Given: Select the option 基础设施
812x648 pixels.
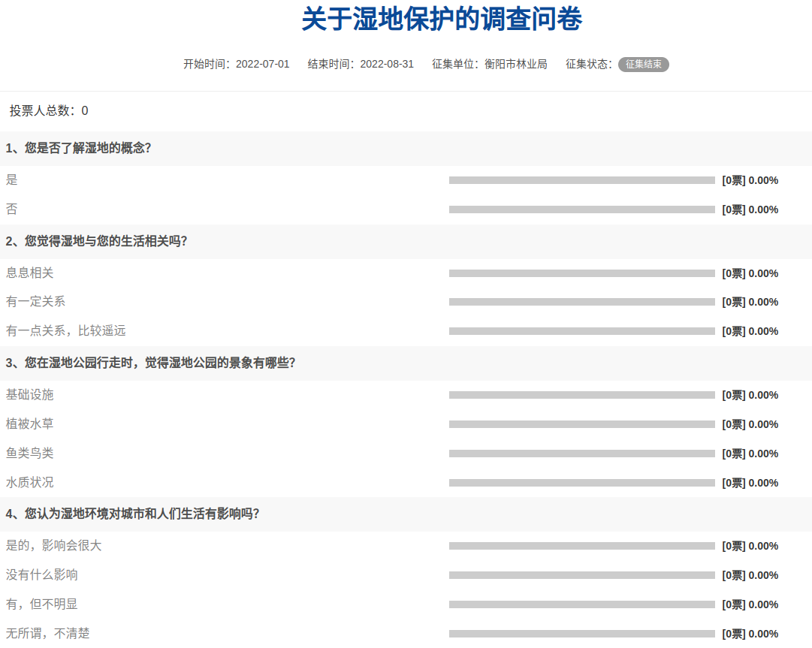Looking at the screenshot, I should coord(29,395).
